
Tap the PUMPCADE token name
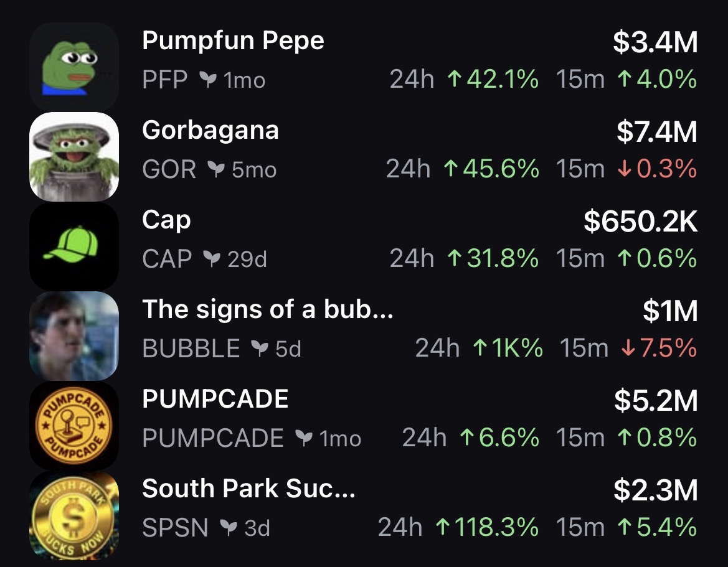click(x=215, y=399)
